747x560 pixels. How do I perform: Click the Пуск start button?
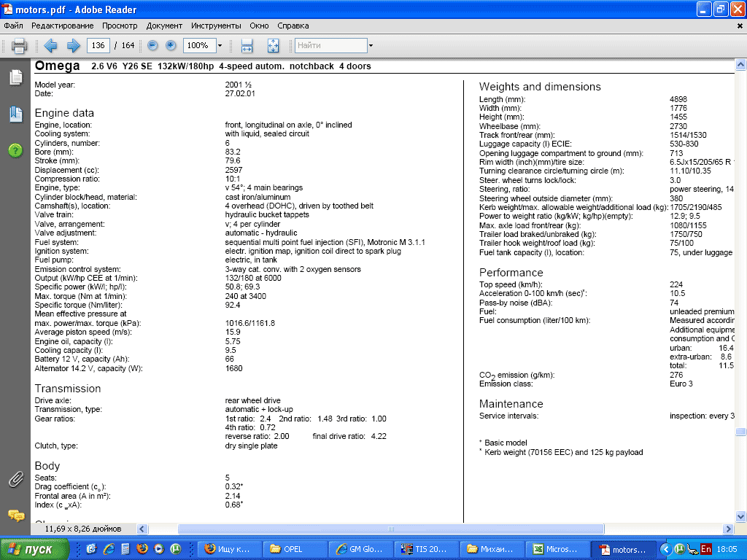coord(35,549)
